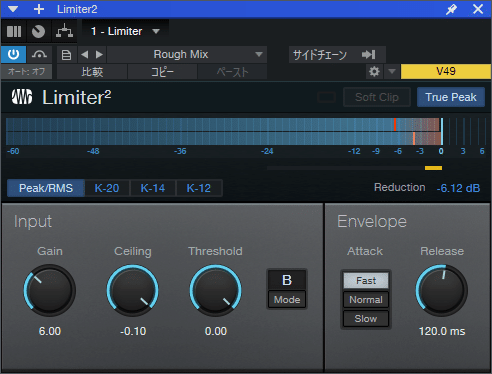Click the Threshold knob
Viewport: 492px width, 374px height.
pyautogui.click(x=216, y=290)
